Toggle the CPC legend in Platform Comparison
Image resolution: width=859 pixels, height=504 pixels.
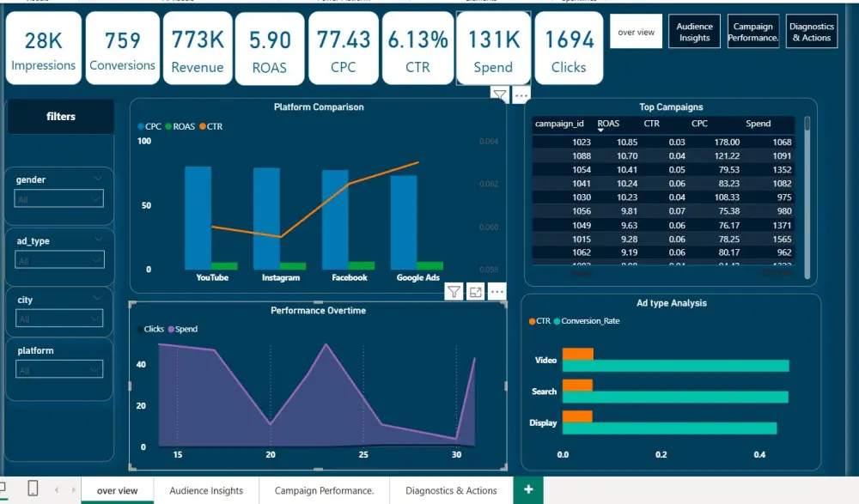(x=147, y=125)
